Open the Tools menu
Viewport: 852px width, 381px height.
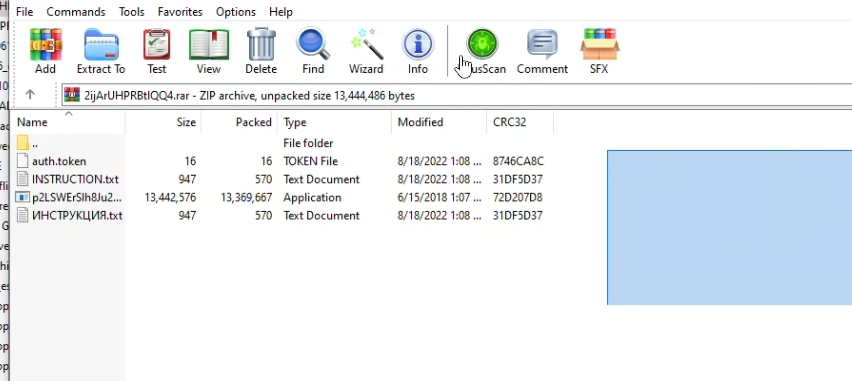coord(132,11)
